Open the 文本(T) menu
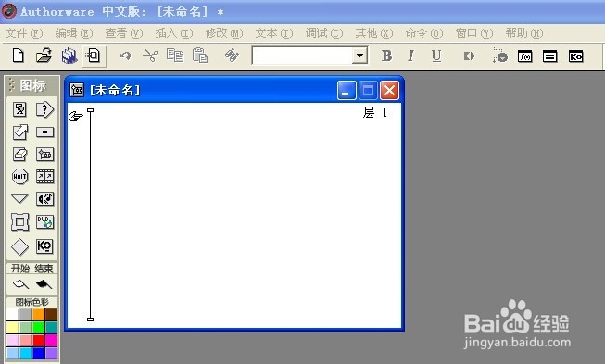Screen dimensions: 605x364 [274, 33]
